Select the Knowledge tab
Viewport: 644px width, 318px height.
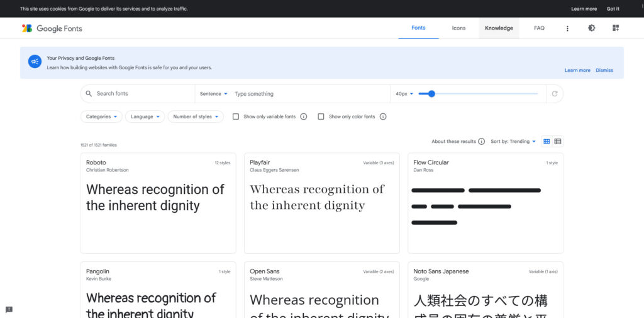tap(499, 28)
